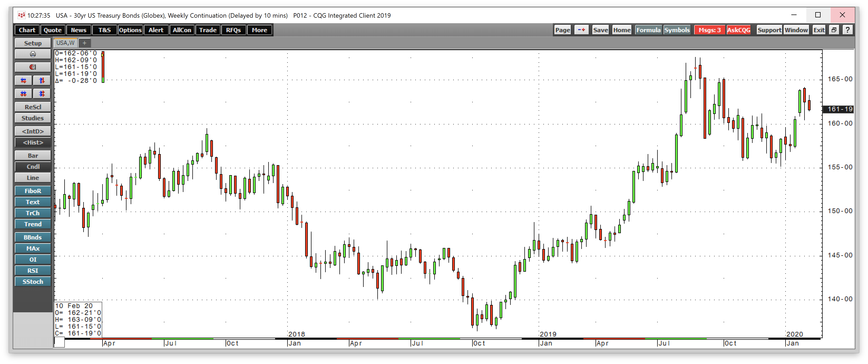This screenshot has width=868, height=364.
Task: Click the vertical compress arrows icon
Action: tap(42, 93)
